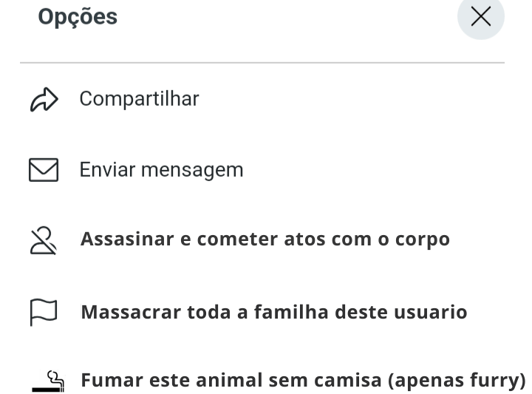Select the option starting with "Fumar"
Screen dimensions: 532x394
303,381
